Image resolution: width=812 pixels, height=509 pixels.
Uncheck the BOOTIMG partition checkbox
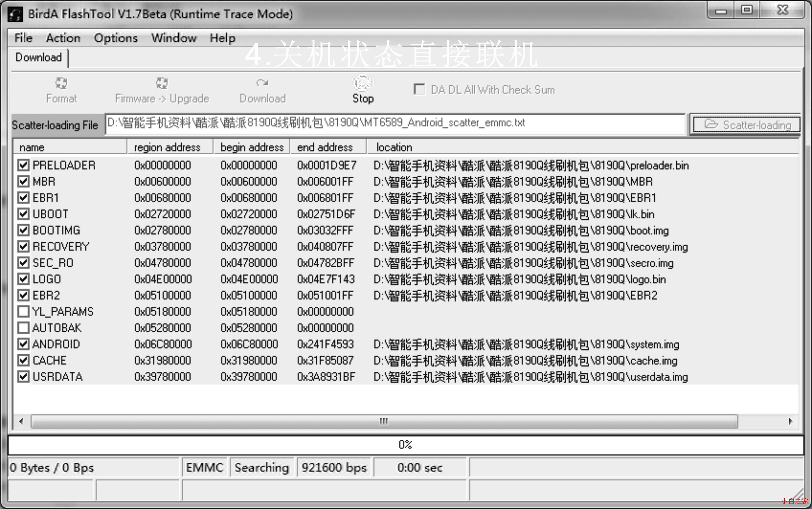(x=23, y=230)
